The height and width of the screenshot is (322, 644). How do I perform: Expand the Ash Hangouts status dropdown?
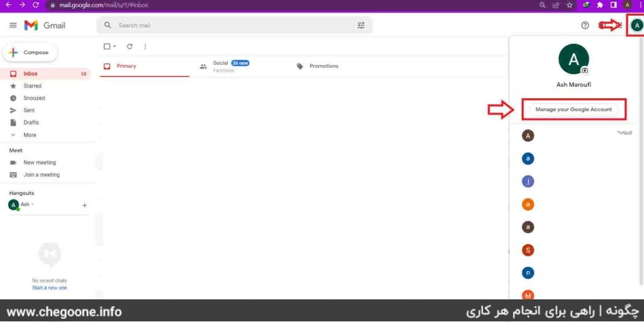(33, 204)
